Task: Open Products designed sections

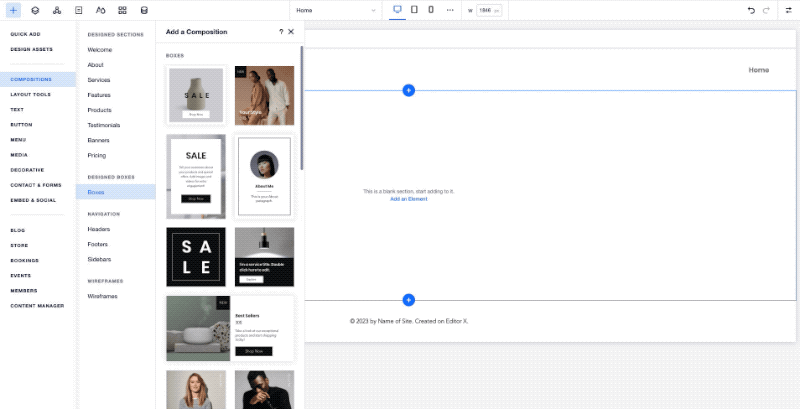Action: pyautogui.click(x=99, y=110)
